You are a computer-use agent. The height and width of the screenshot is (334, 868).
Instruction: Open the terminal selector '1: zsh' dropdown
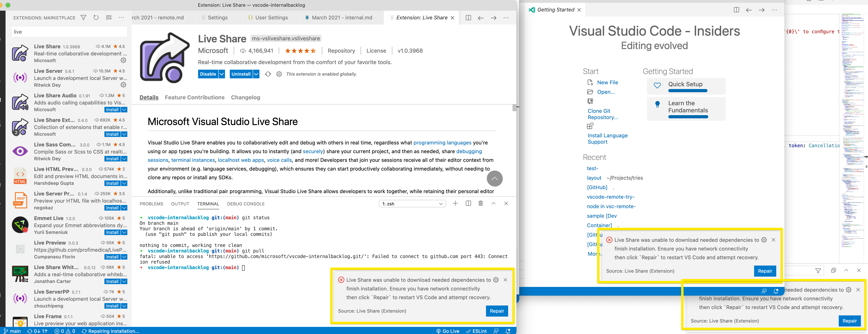(x=412, y=204)
